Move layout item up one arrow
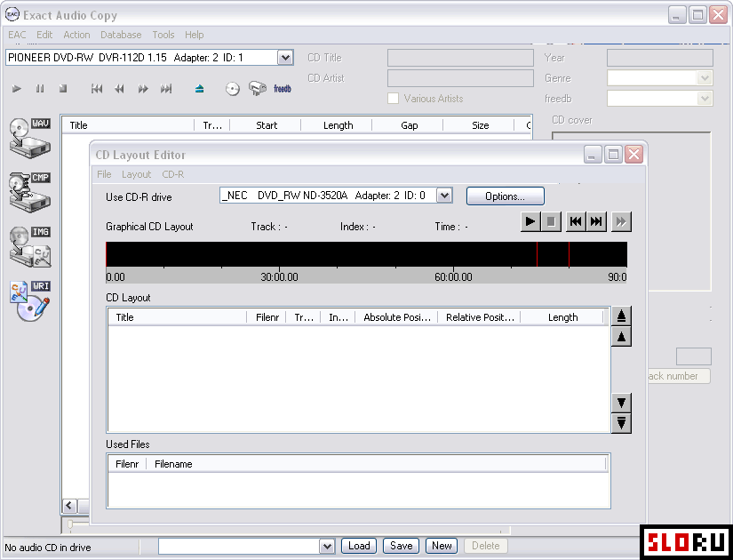This screenshot has width=733, height=560. click(x=621, y=336)
